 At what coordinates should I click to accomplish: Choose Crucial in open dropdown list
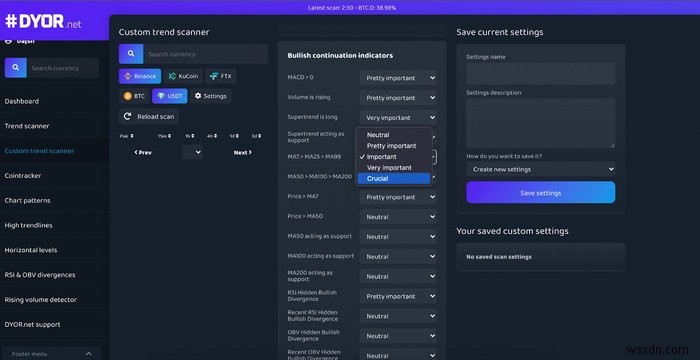click(x=394, y=179)
